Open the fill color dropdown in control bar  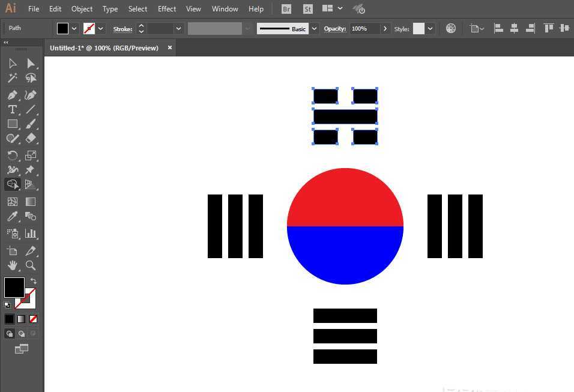point(74,28)
